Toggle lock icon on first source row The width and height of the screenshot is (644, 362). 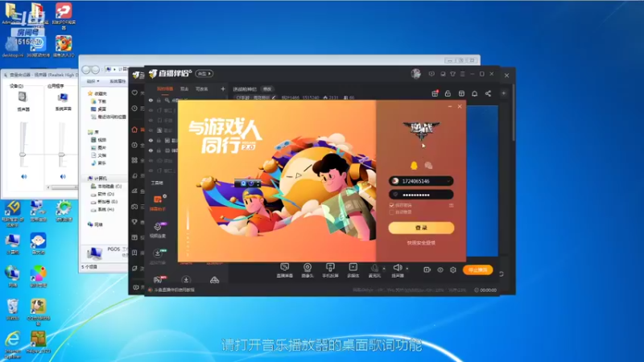[x=159, y=101]
